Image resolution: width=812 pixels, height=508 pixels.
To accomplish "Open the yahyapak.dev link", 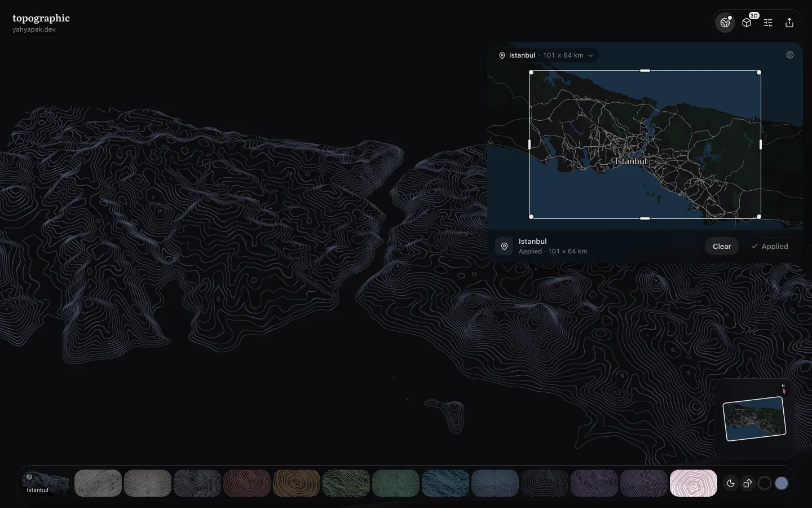I will coord(34,29).
